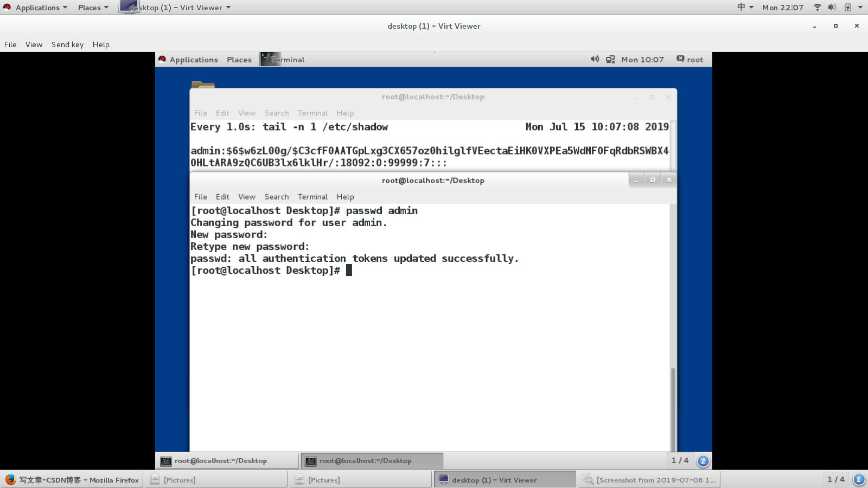Open the guest Applications menu

click(x=188, y=60)
